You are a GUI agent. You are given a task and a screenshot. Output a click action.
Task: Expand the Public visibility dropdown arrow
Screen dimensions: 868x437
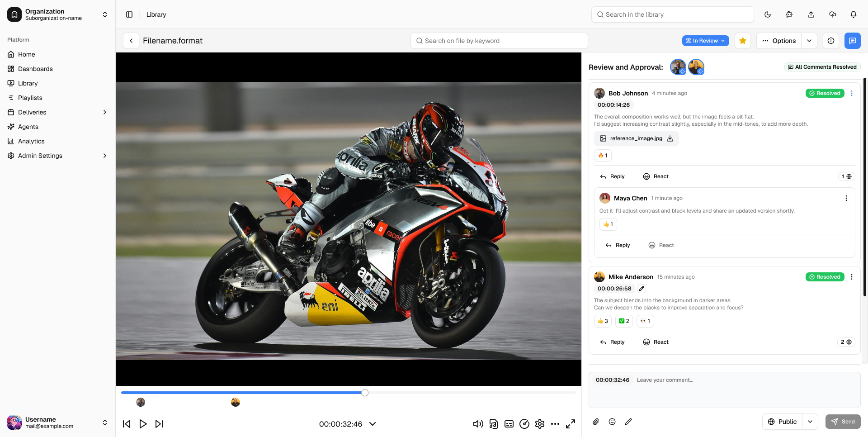[810, 422]
